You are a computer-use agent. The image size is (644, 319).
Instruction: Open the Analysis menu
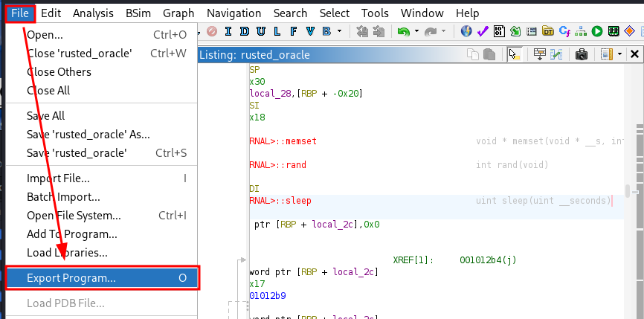pyautogui.click(x=94, y=13)
